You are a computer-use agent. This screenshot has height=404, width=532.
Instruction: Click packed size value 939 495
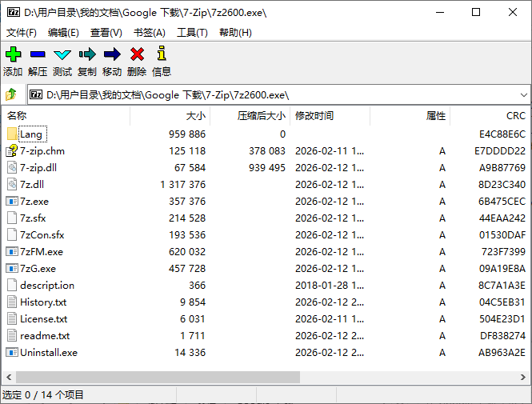267,167
